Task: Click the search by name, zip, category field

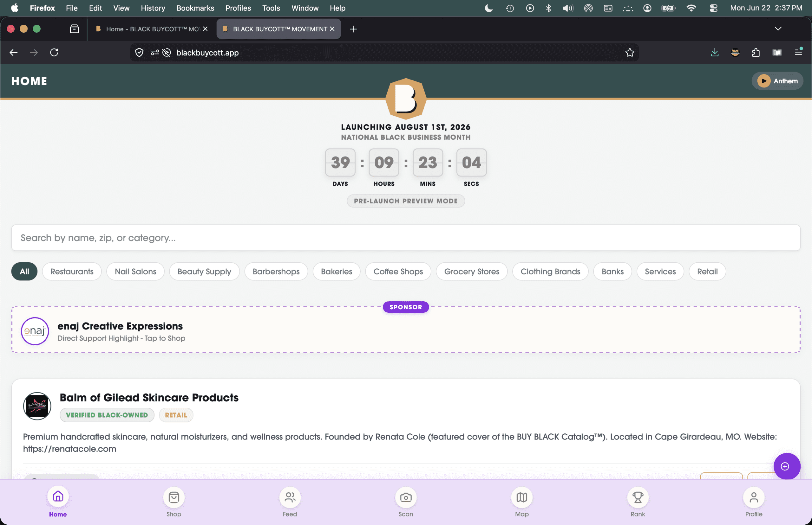Action: tap(406, 238)
